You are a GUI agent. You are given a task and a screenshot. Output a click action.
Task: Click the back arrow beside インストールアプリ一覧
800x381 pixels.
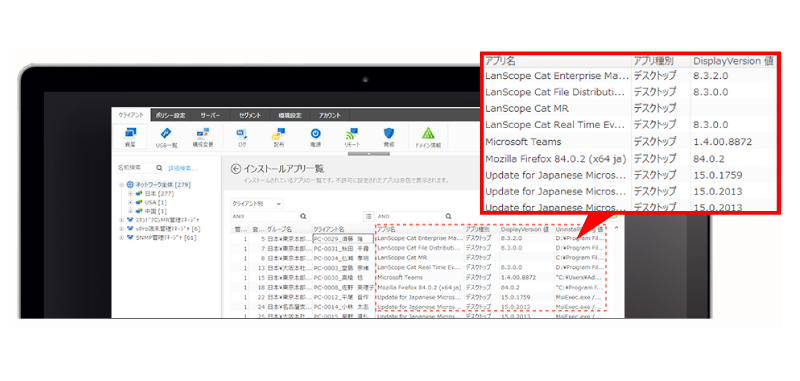[x=235, y=169]
